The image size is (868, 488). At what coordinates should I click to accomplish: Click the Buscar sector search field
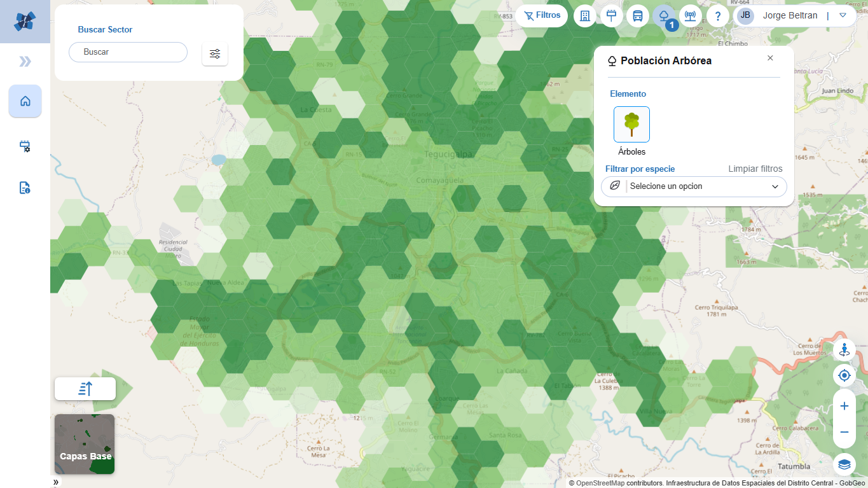tap(128, 52)
